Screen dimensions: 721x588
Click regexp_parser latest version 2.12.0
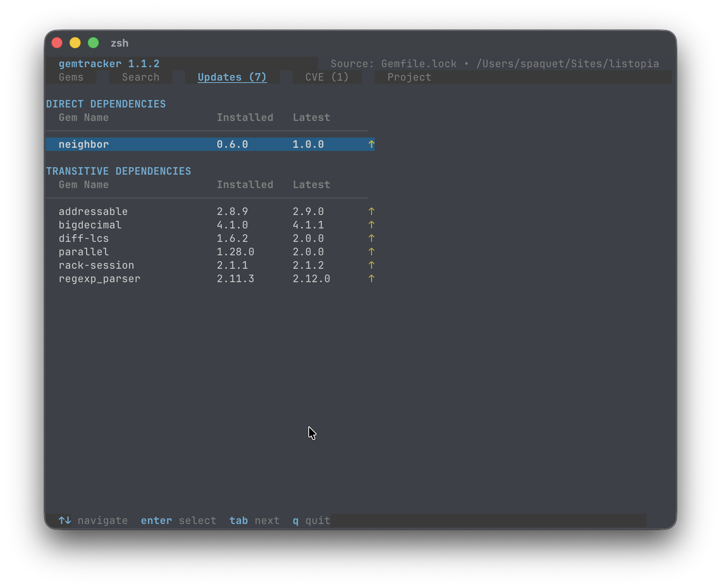click(x=311, y=279)
